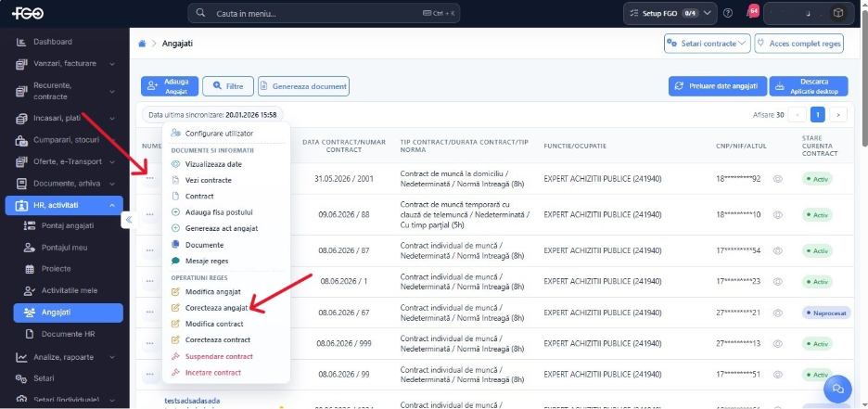Screen dimensions: 868x409
Task: Open the FGO logo home
Action: click(x=28, y=13)
